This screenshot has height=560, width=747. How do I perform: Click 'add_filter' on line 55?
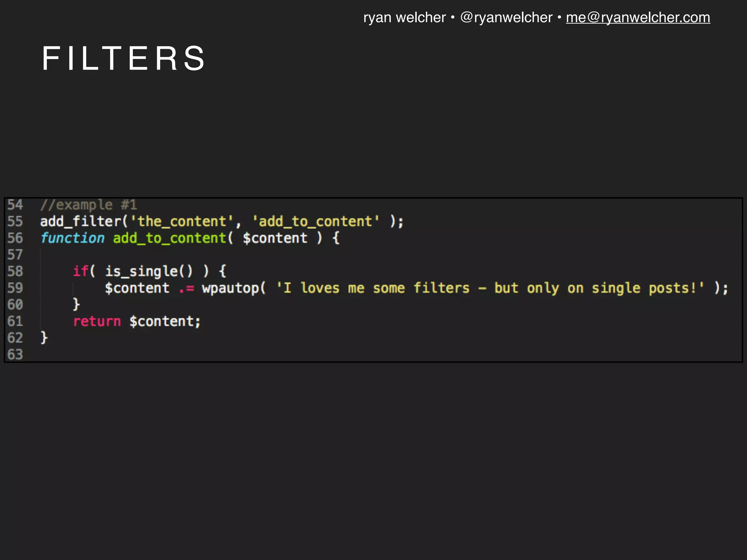tap(81, 221)
